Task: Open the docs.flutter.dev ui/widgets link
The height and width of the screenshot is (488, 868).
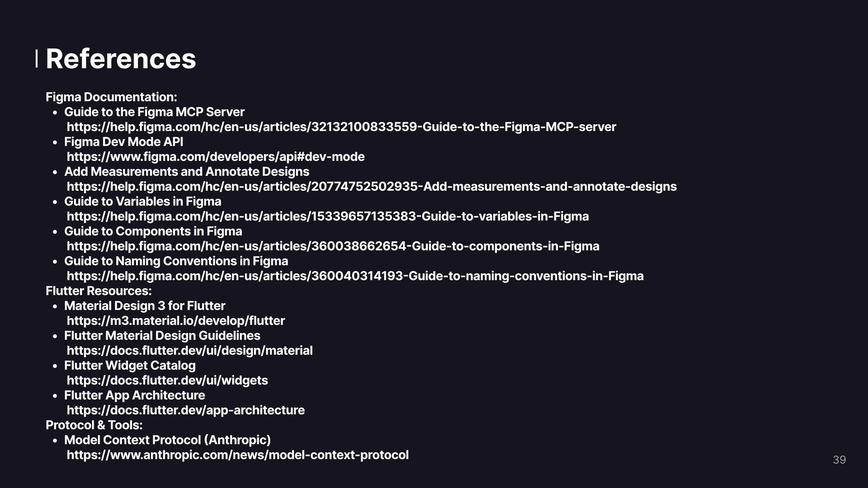Action: click(x=167, y=380)
